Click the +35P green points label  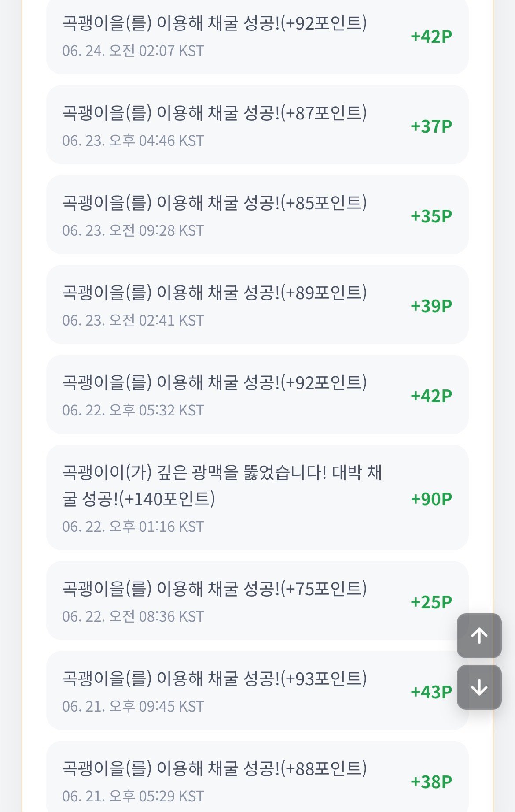coord(431,216)
